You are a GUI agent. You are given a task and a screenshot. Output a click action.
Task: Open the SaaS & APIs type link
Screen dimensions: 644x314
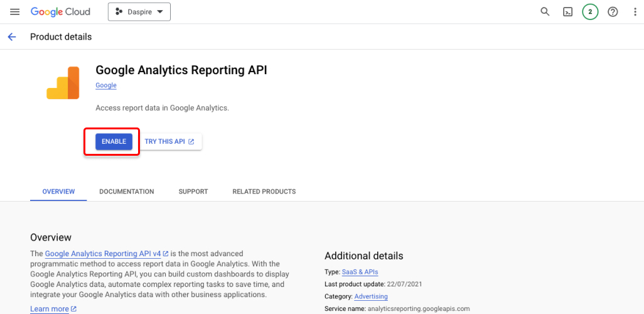click(x=360, y=272)
